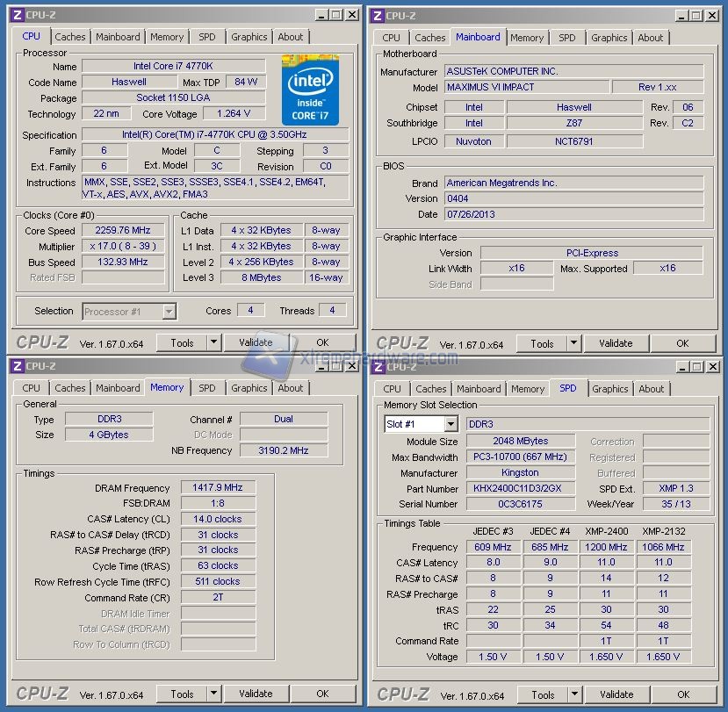Image resolution: width=728 pixels, height=712 pixels.
Task: Maximize the CPU-Z window showing the Processor section
Action: (x=336, y=15)
